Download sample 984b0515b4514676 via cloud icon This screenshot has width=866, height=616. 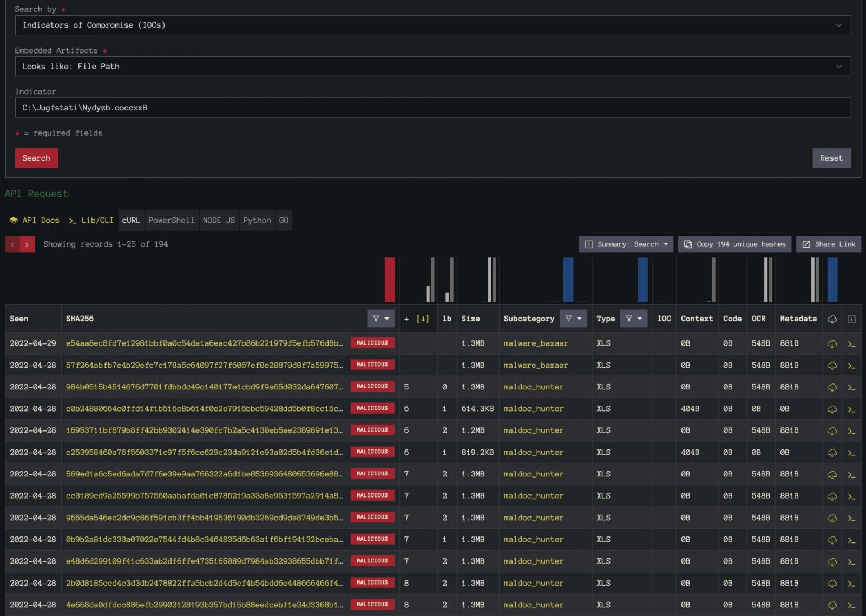click(x=832, y=387)
